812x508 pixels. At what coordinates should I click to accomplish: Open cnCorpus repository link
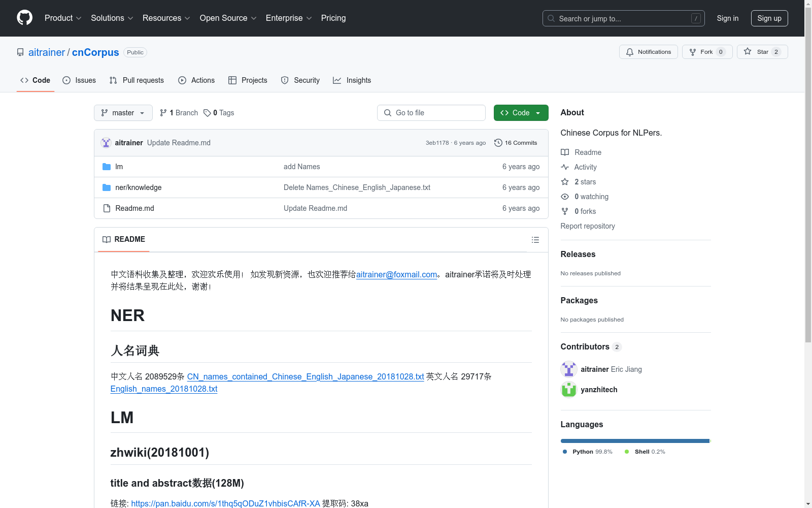pyautogui.click(x=95, y=52)
